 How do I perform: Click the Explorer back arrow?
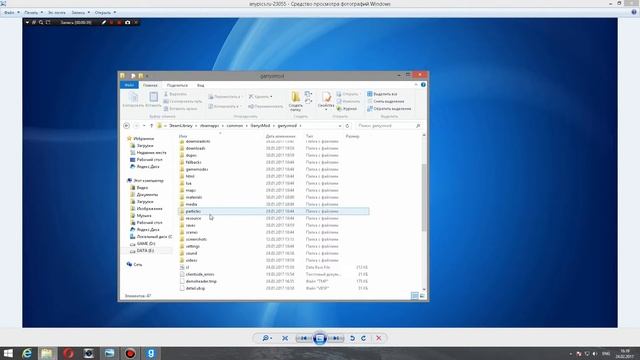click(x=127, y=126)
